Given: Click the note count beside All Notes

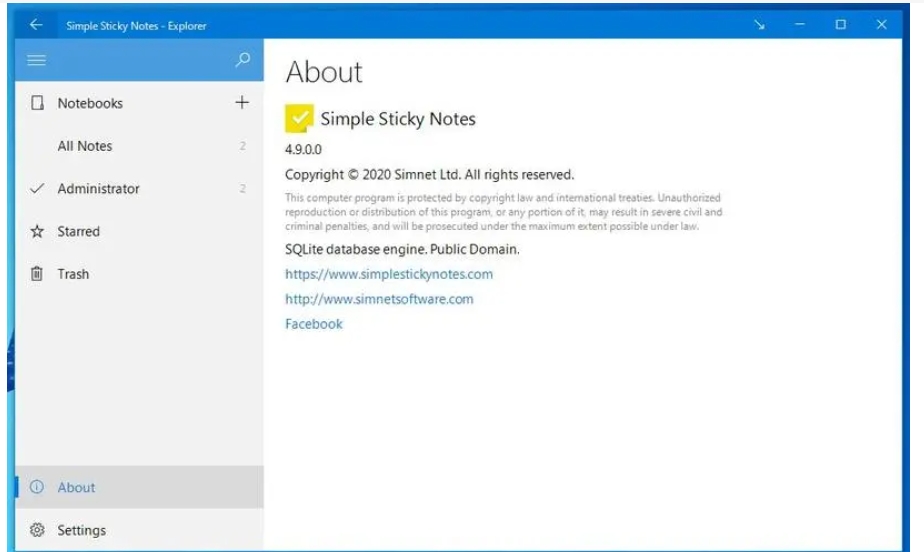Looking at the screenshot, I should (x=242, y=146).
